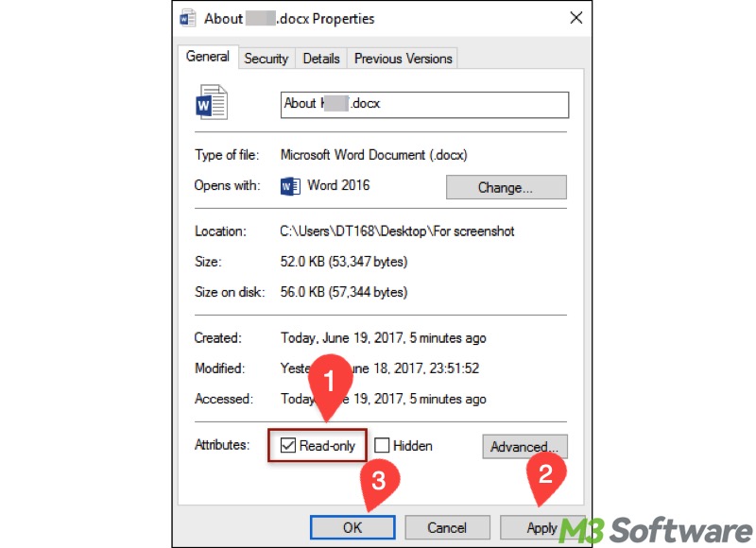
Task: Click the Word document icon in title bar
Action: [187, 18]
